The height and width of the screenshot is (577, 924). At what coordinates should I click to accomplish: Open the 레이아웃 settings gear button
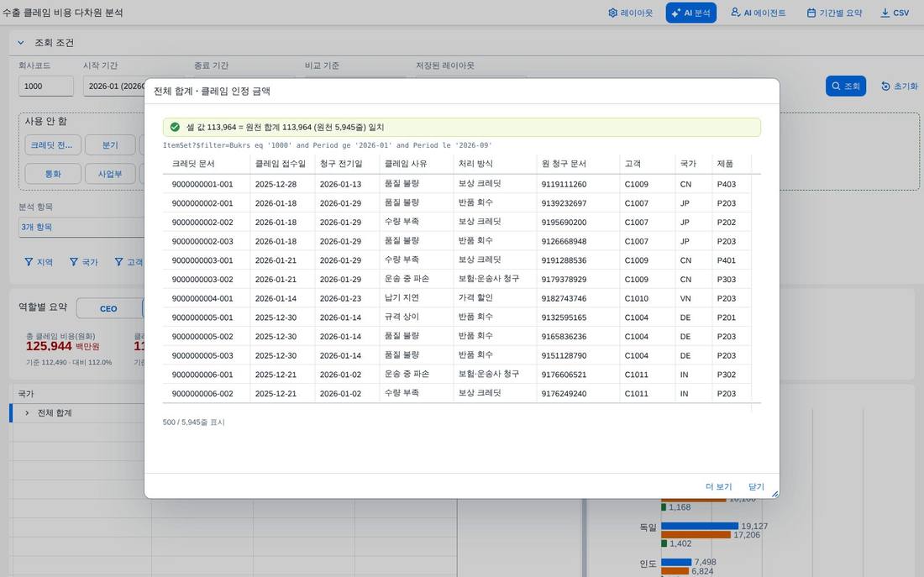point(630,13)
